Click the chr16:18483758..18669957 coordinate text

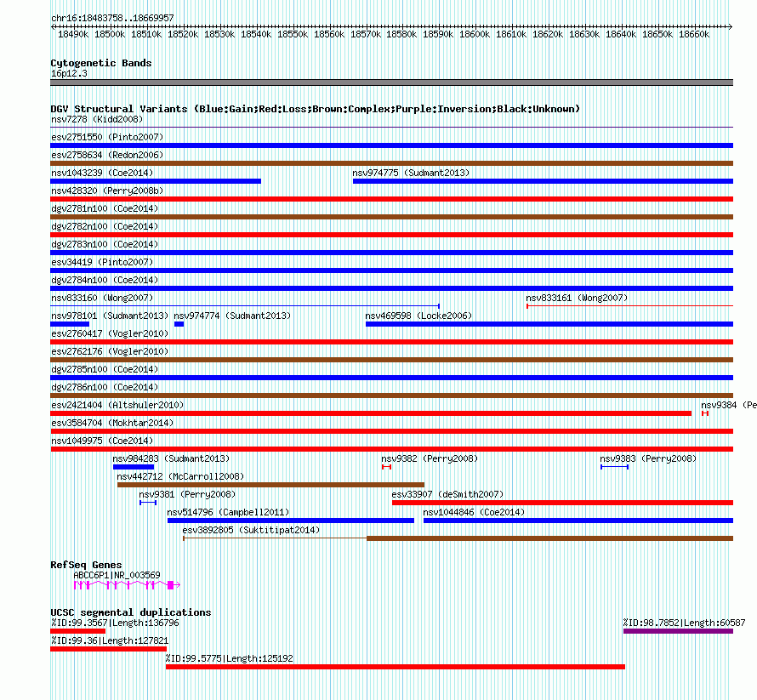click(112, 18)
